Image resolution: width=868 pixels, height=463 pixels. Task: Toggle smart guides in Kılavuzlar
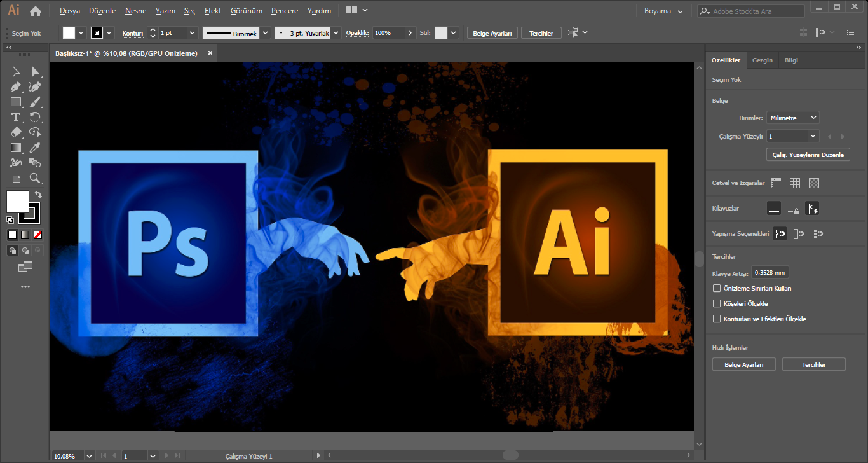(x=813, y=208)
